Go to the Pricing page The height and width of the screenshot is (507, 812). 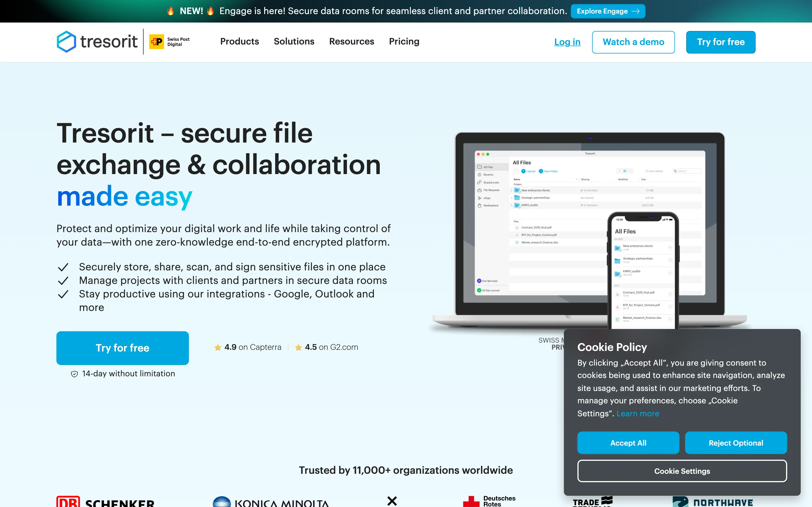click(404, 42)
